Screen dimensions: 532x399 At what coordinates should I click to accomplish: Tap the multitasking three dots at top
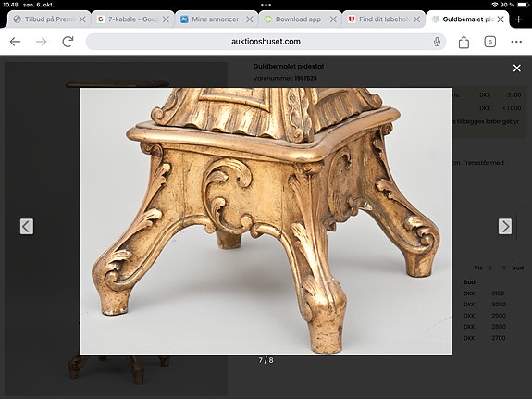pos(266,5)
